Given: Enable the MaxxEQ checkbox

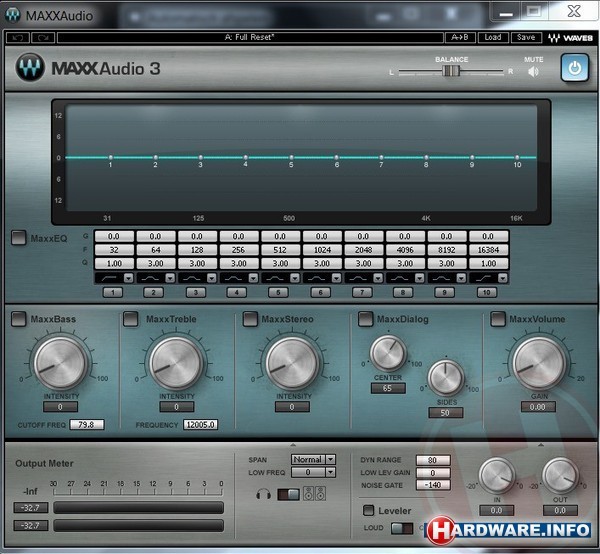Looking at the screenshot, I should [x=19, y=237].
